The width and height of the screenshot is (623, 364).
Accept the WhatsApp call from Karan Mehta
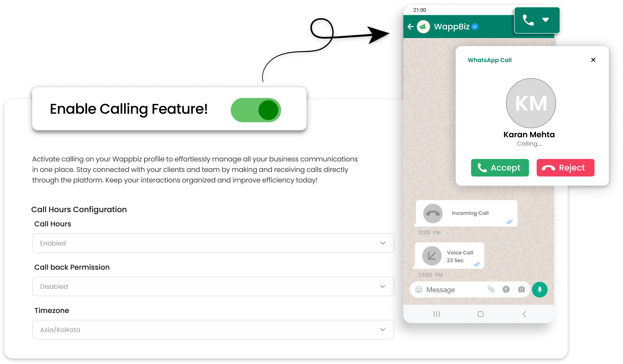coord(500,168)
